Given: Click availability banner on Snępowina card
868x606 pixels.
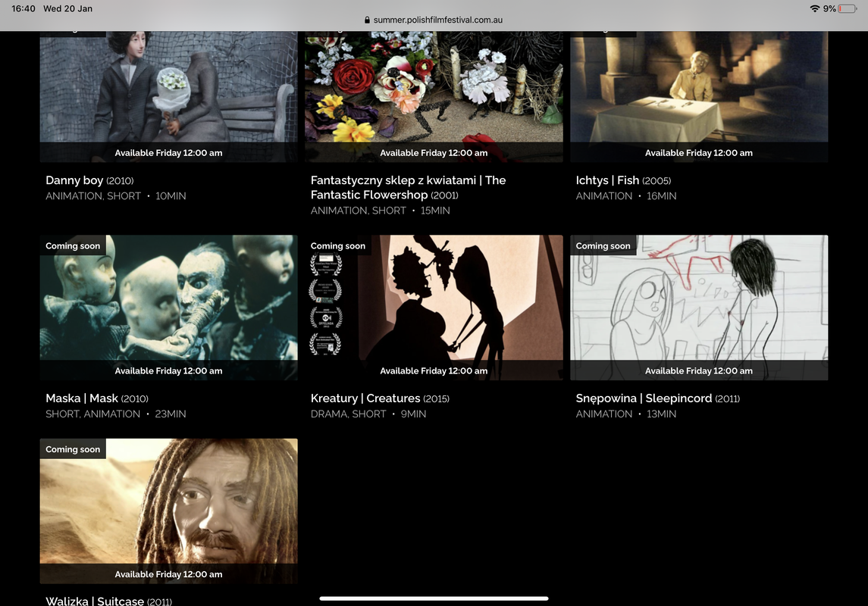Looking at the screenshot, I should pos(699,370).
